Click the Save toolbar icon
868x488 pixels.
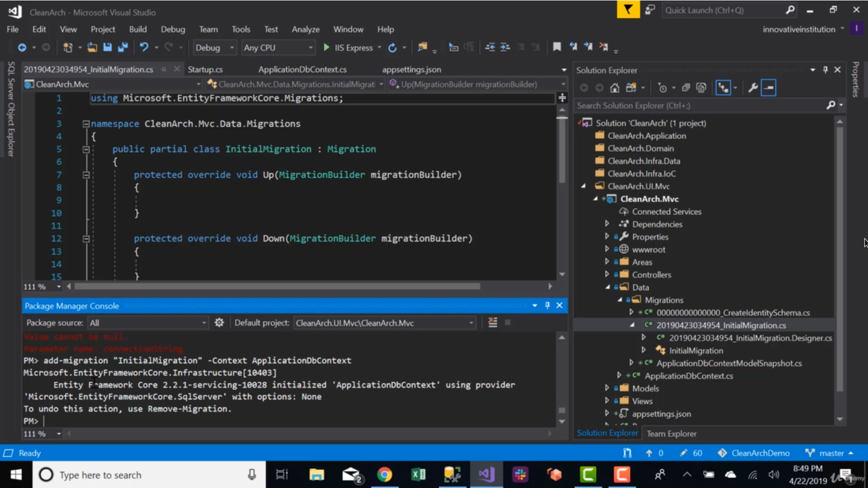107,48
